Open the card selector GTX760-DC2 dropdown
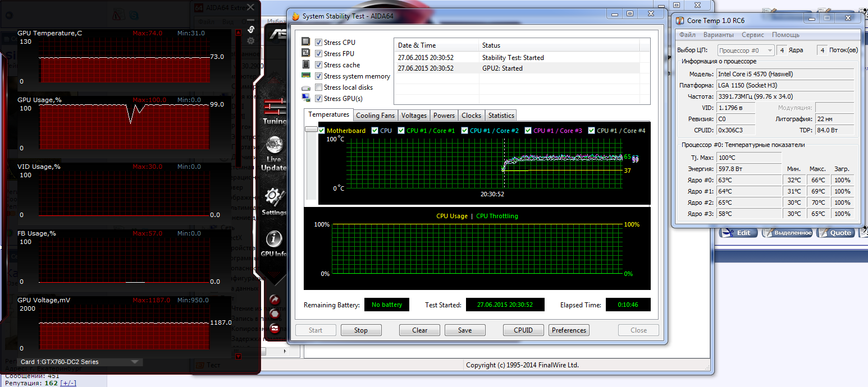Screen dimensions: 868x387 [79, 362]
